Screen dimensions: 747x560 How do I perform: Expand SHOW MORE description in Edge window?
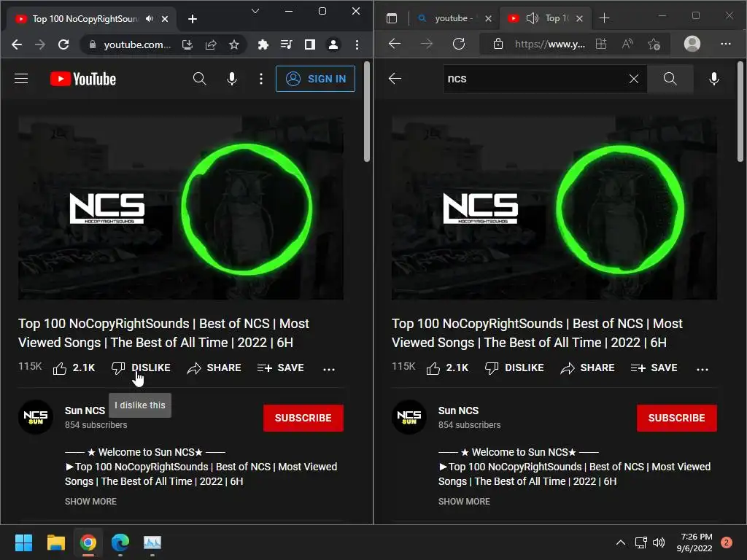pyautogui.click(x=464, y=502)
